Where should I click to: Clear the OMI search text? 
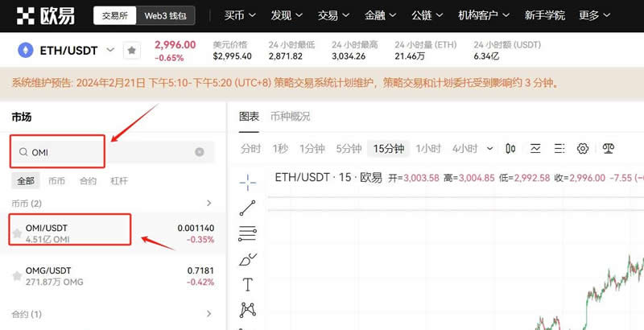200,151
